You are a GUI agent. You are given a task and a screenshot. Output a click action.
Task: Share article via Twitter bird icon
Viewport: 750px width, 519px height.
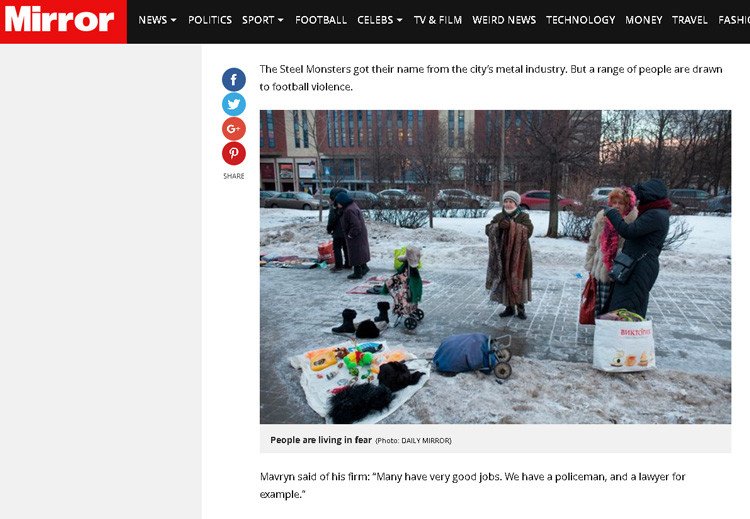(233, 104)
